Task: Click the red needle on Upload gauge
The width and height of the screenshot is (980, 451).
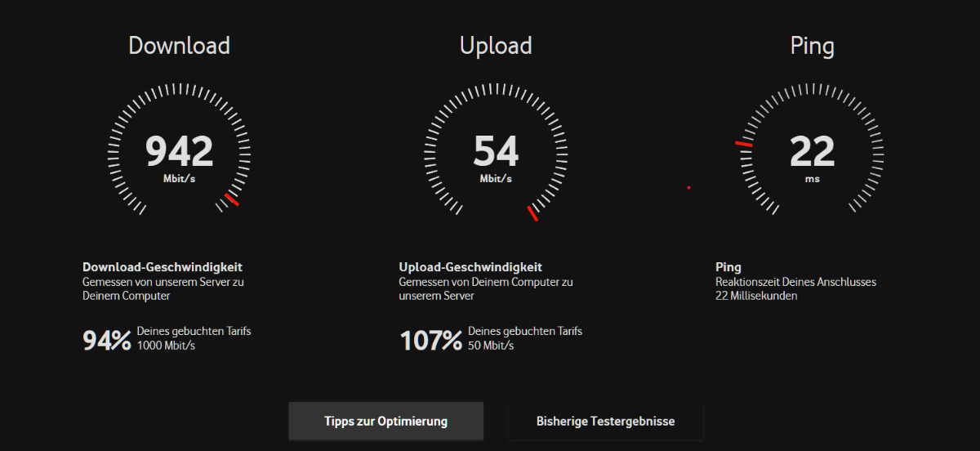Action: [532, 213]
